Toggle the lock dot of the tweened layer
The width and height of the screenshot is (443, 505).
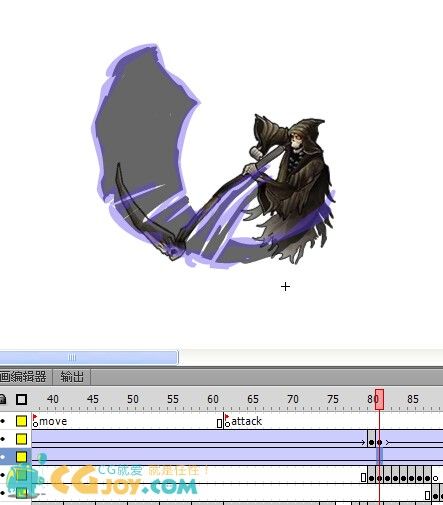[3, 439]
